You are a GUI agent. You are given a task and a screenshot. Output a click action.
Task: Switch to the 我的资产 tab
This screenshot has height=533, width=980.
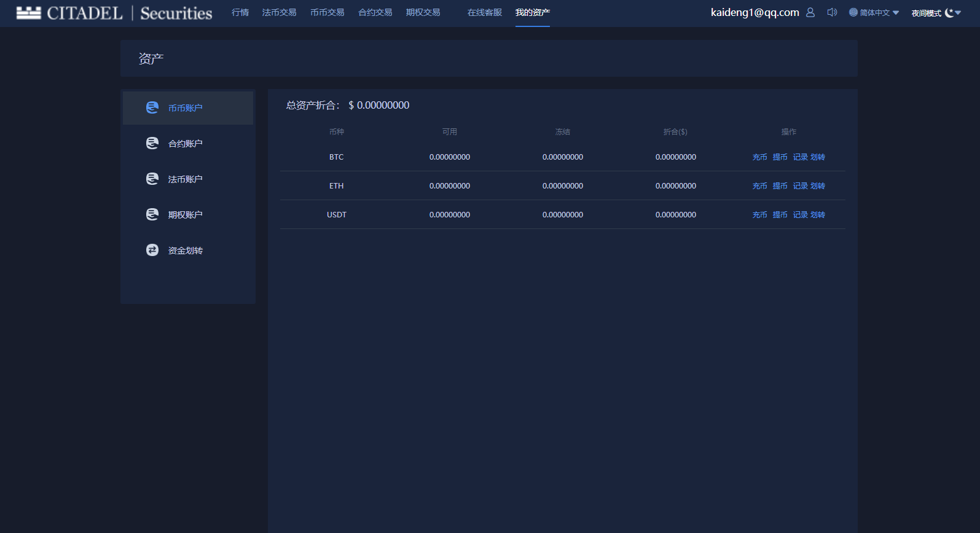click(533, 12)
